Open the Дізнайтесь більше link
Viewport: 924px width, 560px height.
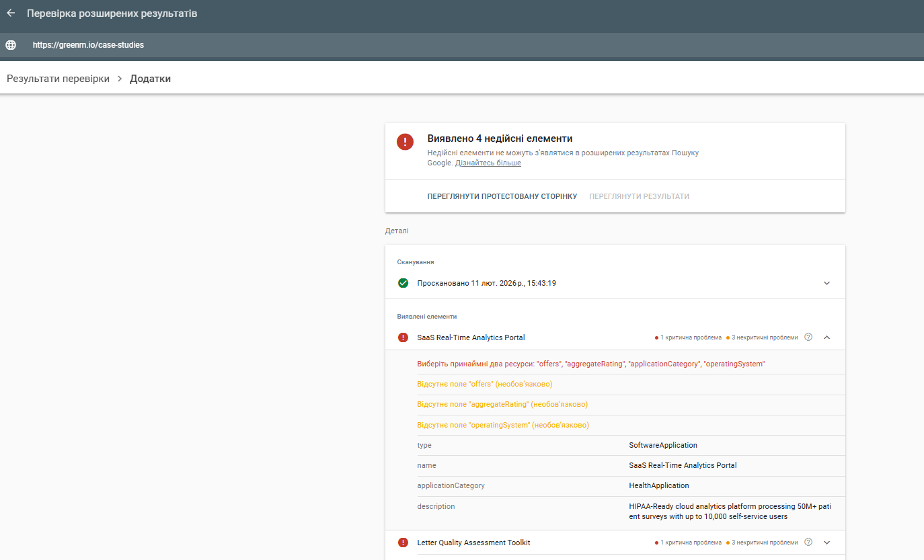click(x=488, y=163)
